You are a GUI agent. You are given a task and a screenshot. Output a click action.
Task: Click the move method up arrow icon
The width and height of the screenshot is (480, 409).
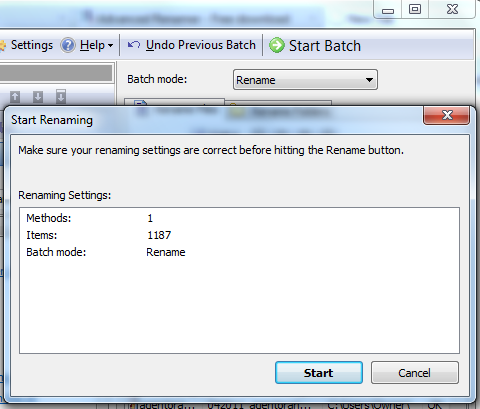coord(15,97)
